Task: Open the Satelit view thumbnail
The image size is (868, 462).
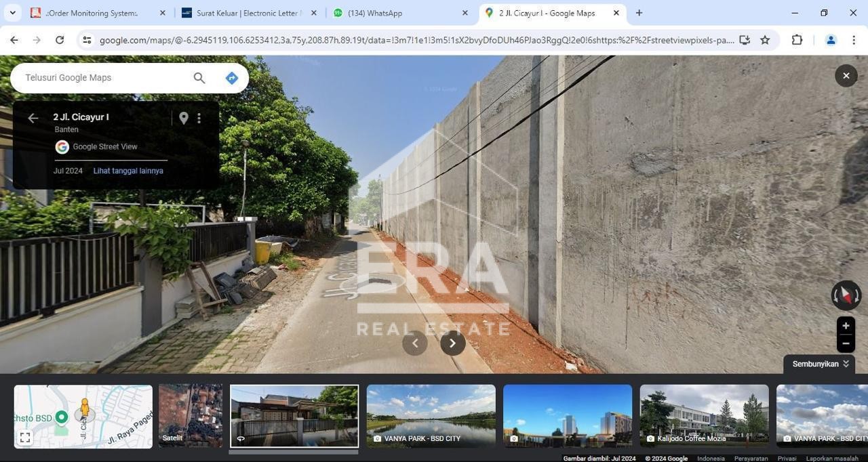Action: coord(191,416)
